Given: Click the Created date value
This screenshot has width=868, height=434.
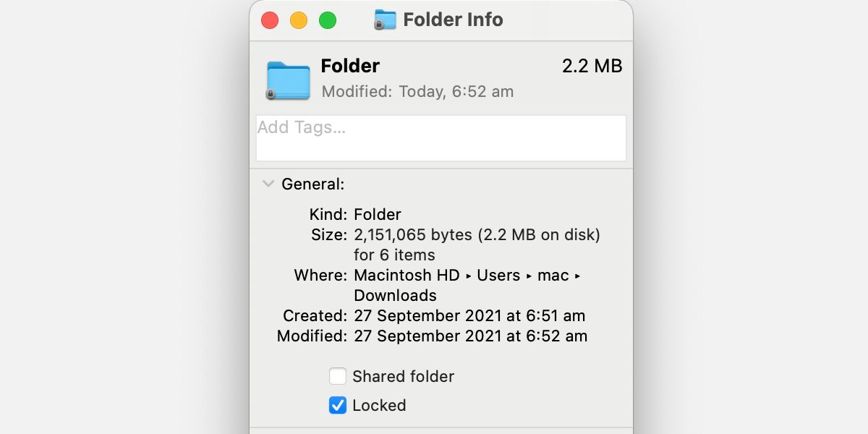Looking at the screenshot, I should pos(469,315).
